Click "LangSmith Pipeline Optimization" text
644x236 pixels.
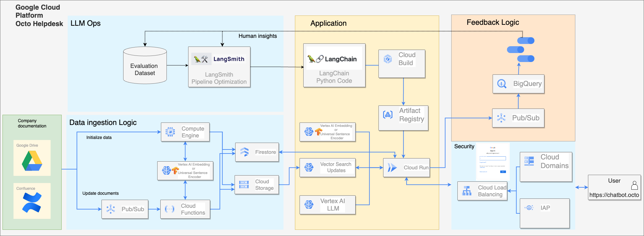click(x=219, y=78)
